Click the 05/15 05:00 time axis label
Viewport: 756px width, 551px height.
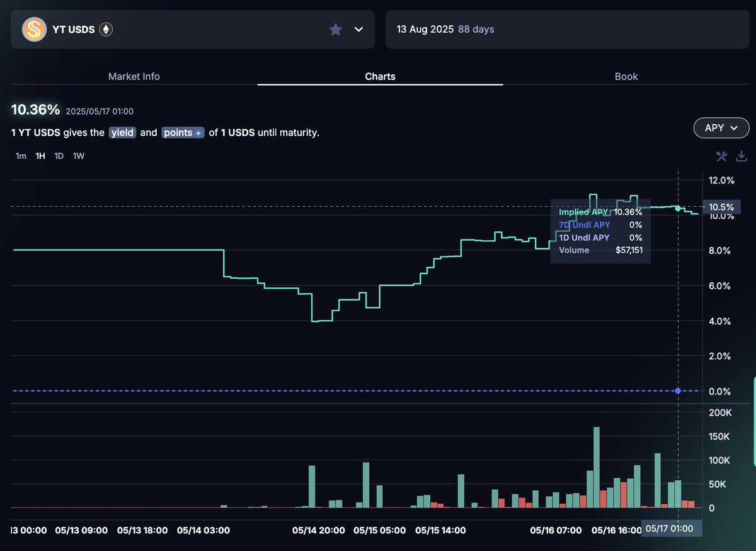pyautogui.click(x=379, y=530)
